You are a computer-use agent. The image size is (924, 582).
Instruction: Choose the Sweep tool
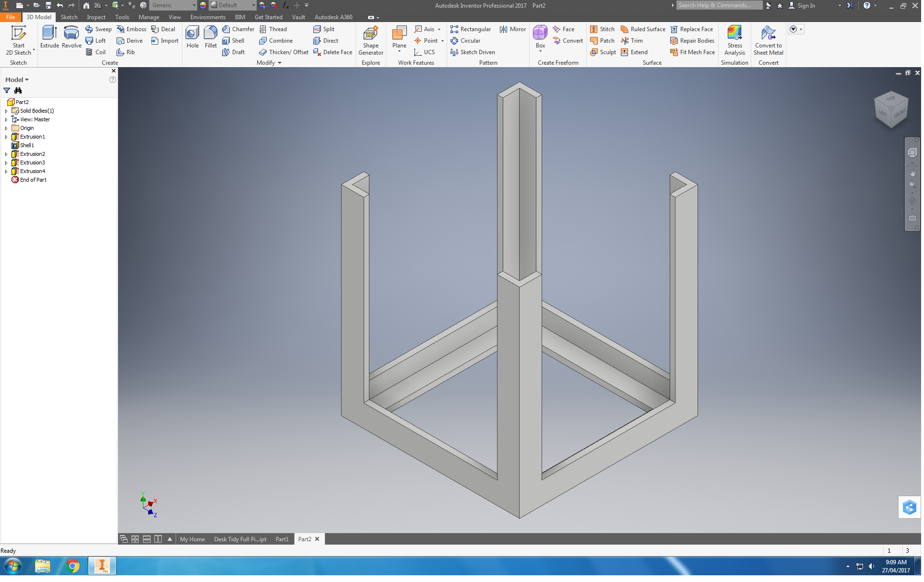99,29
